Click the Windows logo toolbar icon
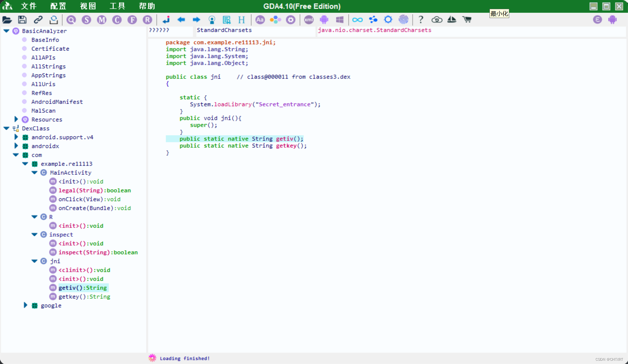Image resolution: width=628 pixels, height=364 pixels. 340,20
